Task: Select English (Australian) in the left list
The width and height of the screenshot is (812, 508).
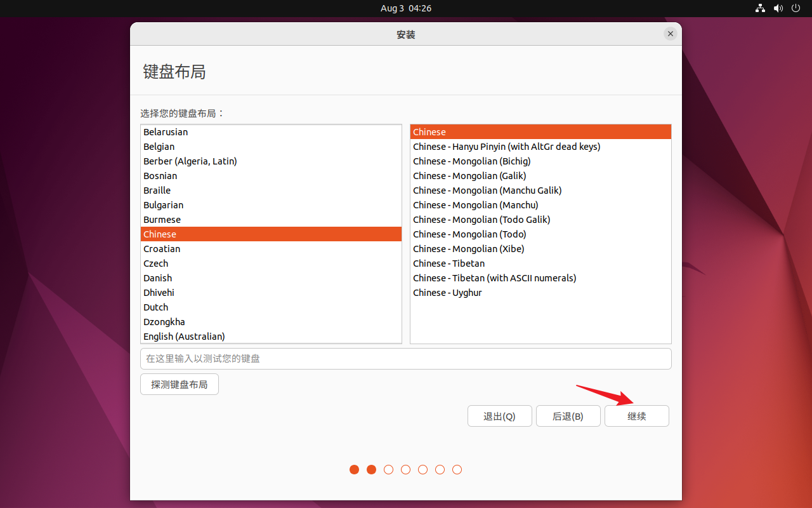Action: [184, 337]
